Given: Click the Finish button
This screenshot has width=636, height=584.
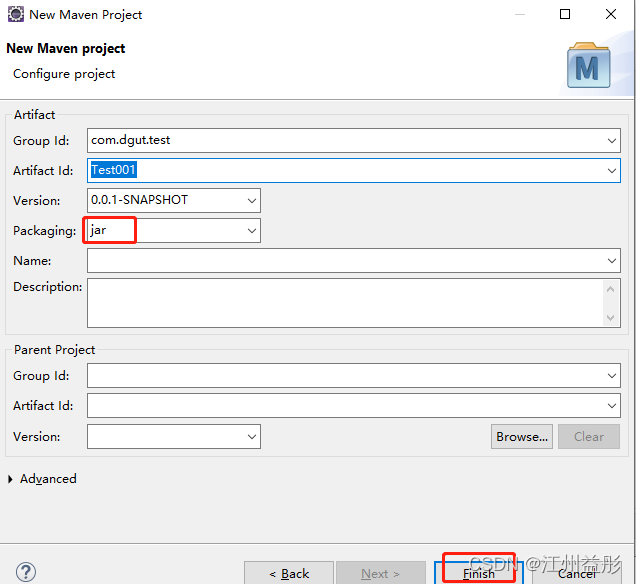Looking at the screenshot, I should click(x=479, y=573).
